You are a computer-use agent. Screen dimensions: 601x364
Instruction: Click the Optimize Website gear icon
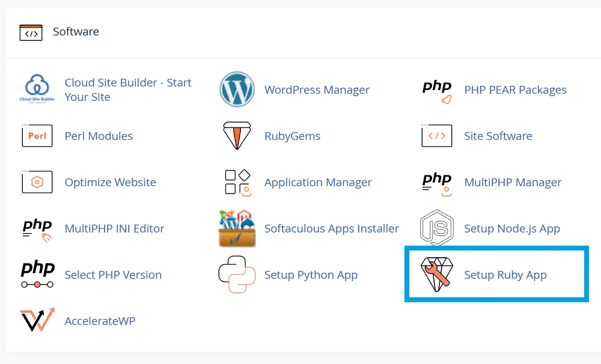[37, 182]
